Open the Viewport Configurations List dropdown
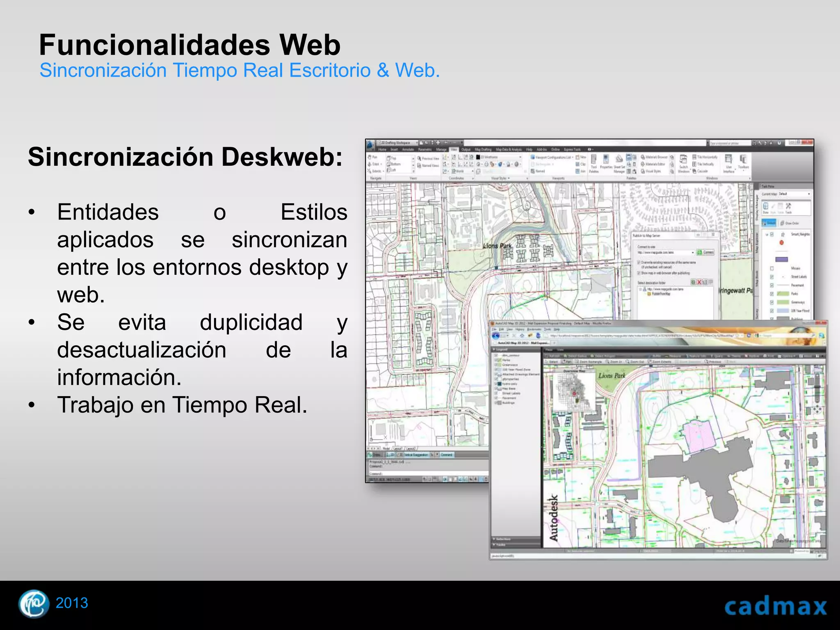Image resolution: width=840 pixels, height=630 pixels. point(552,157)
